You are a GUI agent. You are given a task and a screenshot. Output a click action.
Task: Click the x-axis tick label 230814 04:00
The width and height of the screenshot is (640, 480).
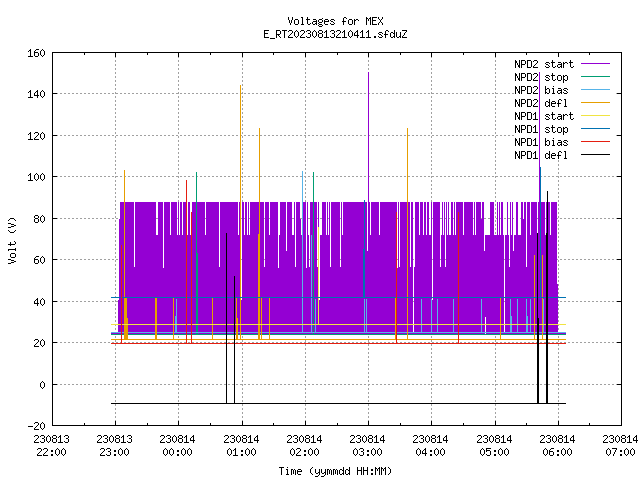tap(431, 446)
